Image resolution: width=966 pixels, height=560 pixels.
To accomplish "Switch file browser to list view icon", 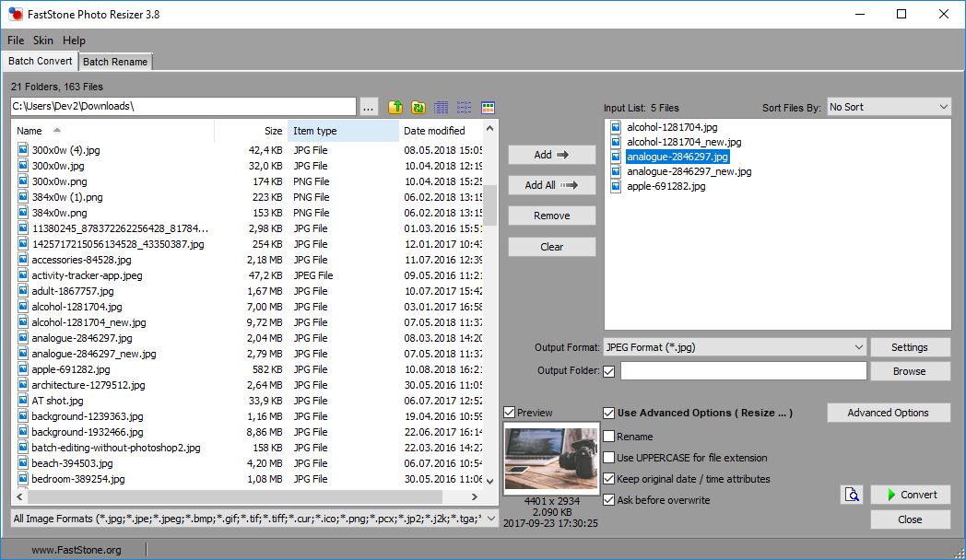I will [464, 107].
